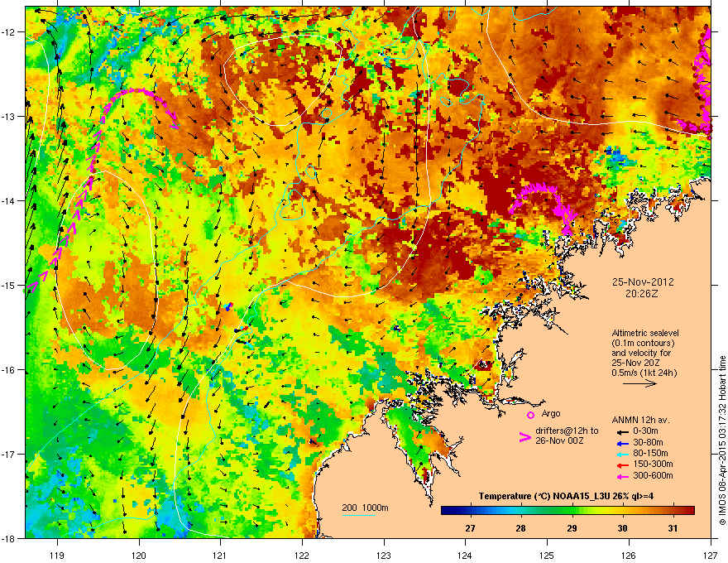This screenshot has width=728, height=563.
Task: Click the '30-80m' depth label
Action: tap(648, 443)
